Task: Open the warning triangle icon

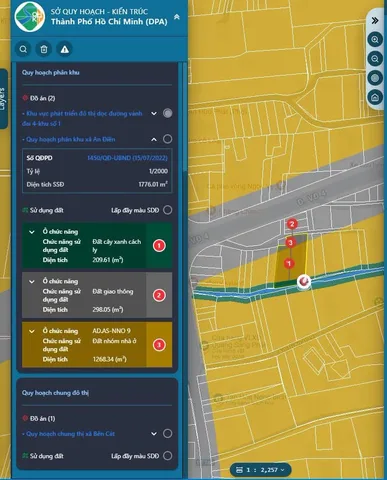Action: point(65,49)
